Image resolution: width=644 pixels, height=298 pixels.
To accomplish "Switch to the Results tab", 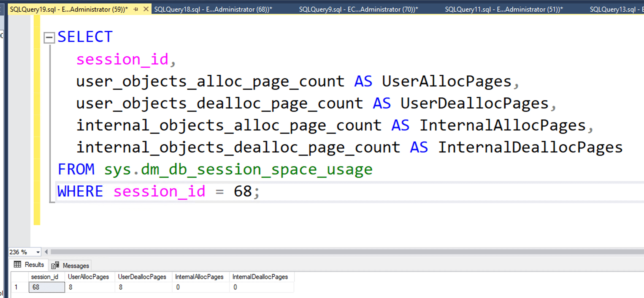I will click(34, 265).
